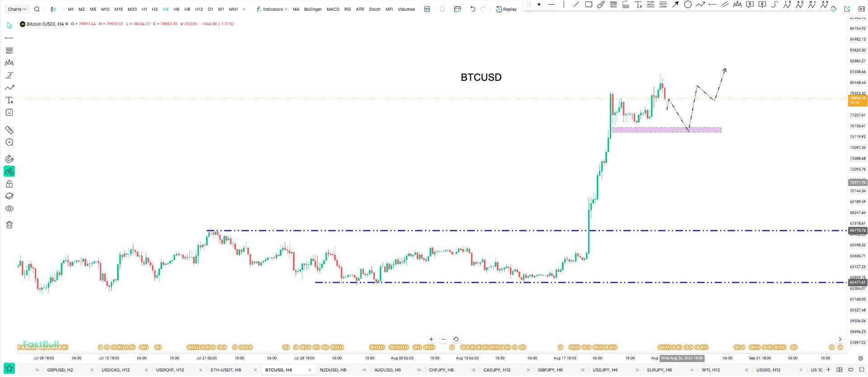Pick the brush tool in floating toolbar
The height and width of the screenshot is (377, 868).
pyautogui.click(x=601, y=5)
